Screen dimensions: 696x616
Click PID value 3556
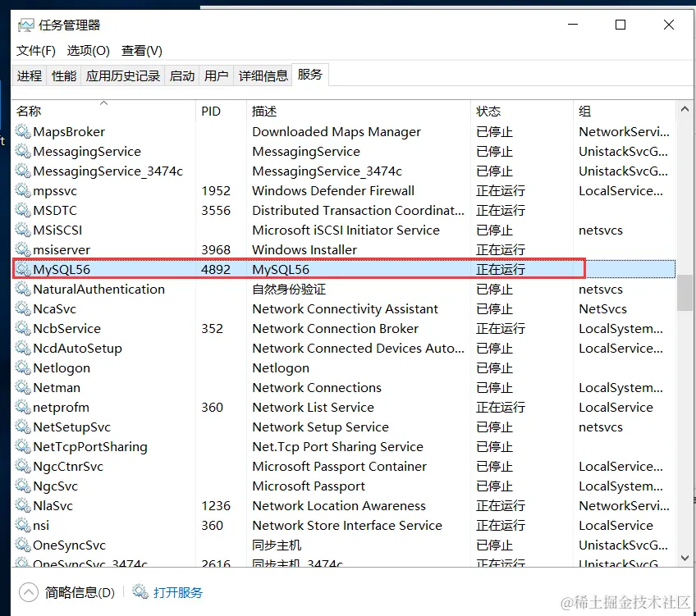click(216, 210)
